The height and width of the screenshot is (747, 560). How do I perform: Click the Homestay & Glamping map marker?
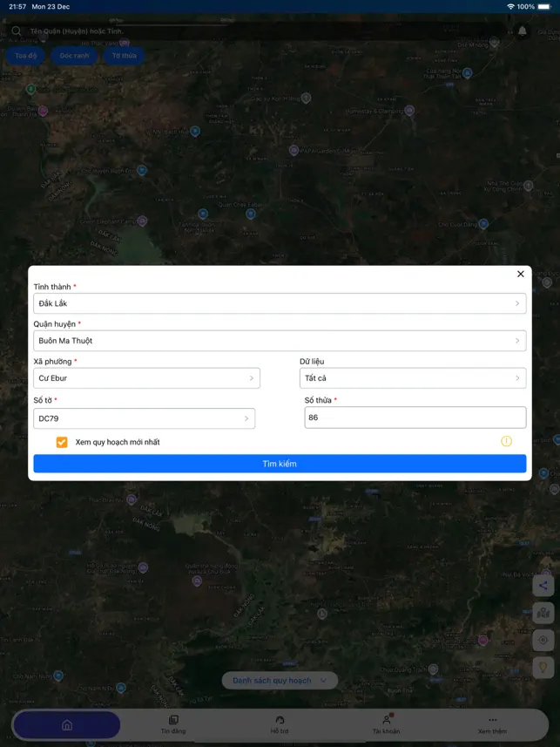[409, 110]
